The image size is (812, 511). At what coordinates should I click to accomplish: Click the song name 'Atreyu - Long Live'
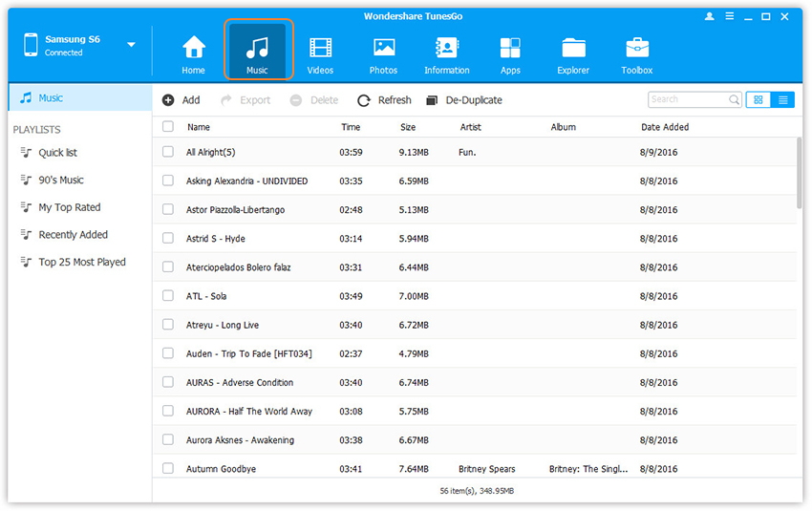[223, 325]
